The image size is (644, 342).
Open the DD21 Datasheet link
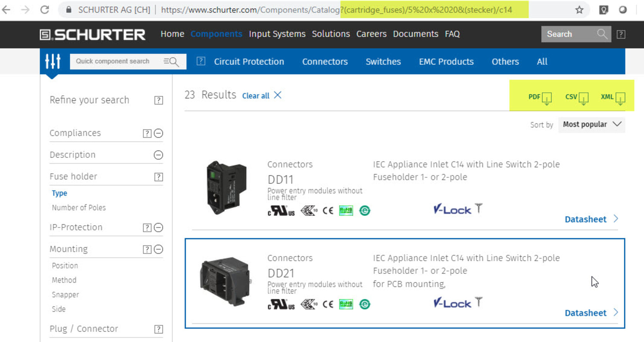tap(591, 313)
